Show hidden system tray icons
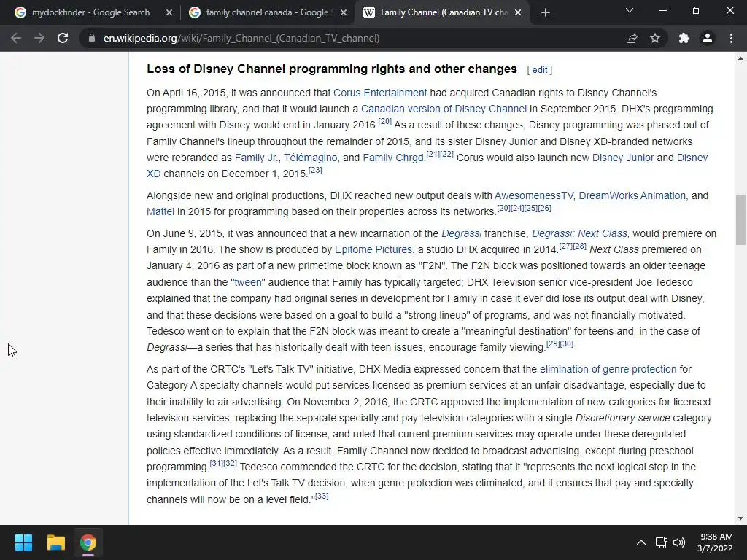This screenshot has width=747, height=560. 641,542
